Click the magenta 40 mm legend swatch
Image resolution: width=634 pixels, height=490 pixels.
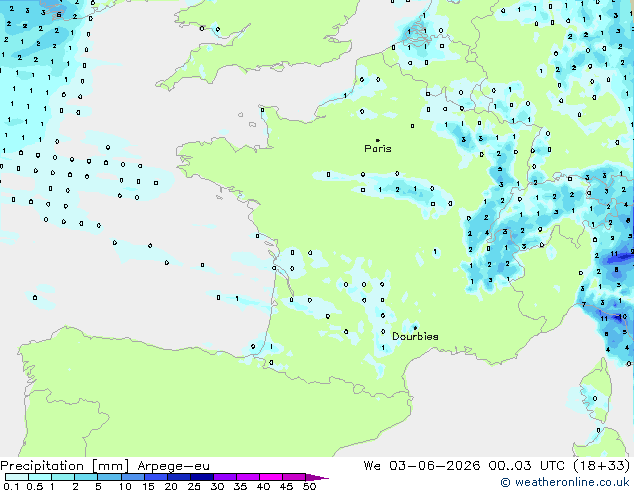coord(271,477)
